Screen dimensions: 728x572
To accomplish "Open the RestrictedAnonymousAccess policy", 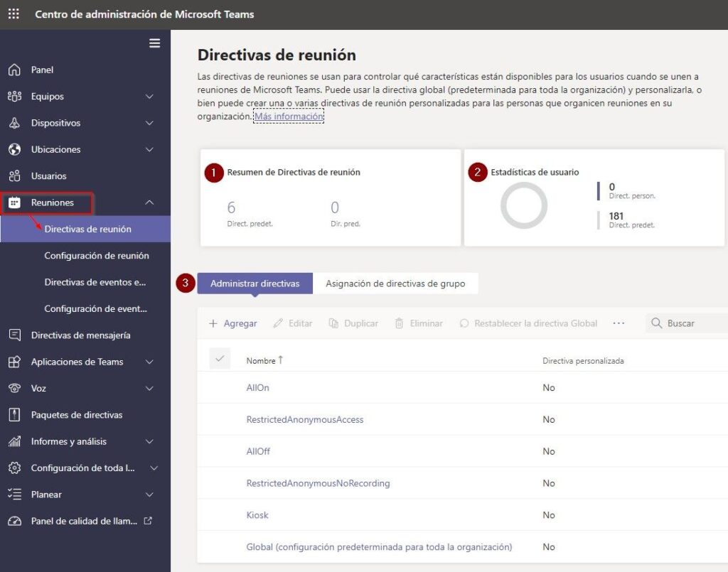I will click(x=304, y=420).
